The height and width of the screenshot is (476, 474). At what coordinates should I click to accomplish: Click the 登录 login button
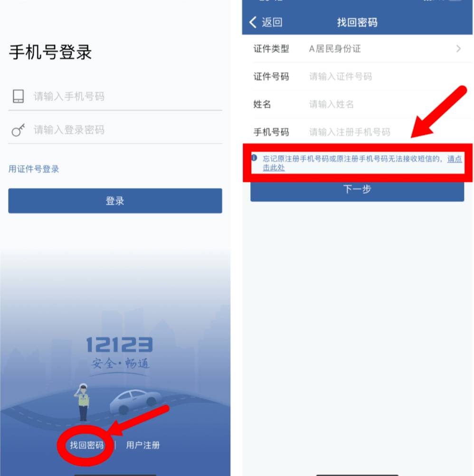tap(115, 201)
